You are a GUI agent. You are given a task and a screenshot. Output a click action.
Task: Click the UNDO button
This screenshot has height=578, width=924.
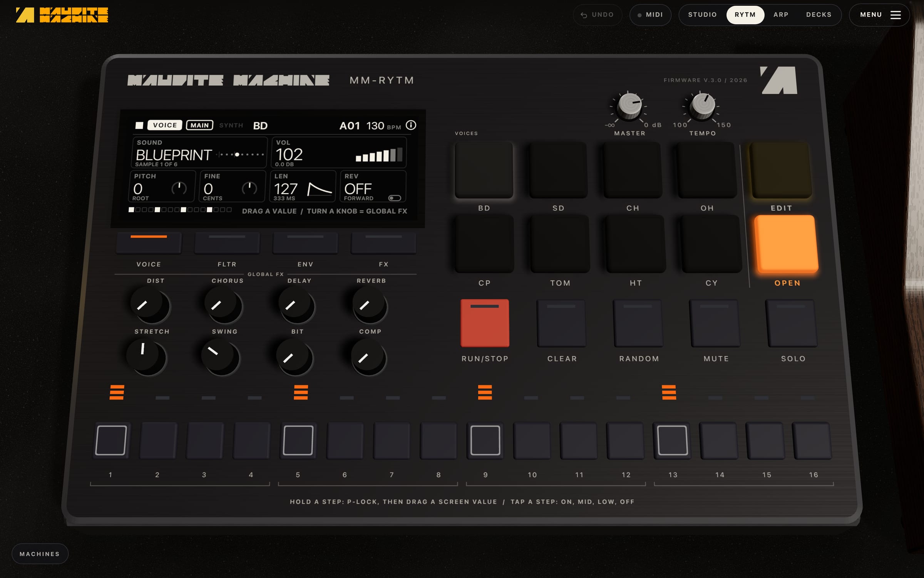(x=598, y=15)
